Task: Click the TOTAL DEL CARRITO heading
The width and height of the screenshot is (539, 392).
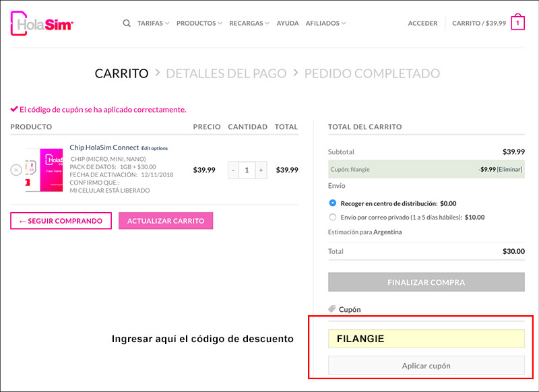Action: 364,127
